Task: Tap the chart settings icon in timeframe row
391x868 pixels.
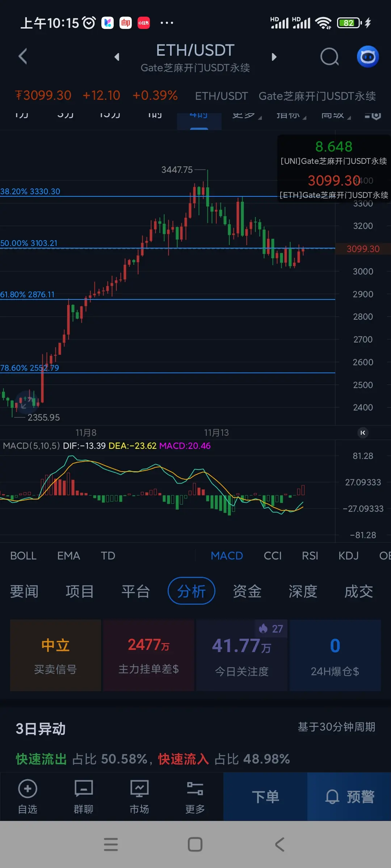Action: click(x=373, y=116)
